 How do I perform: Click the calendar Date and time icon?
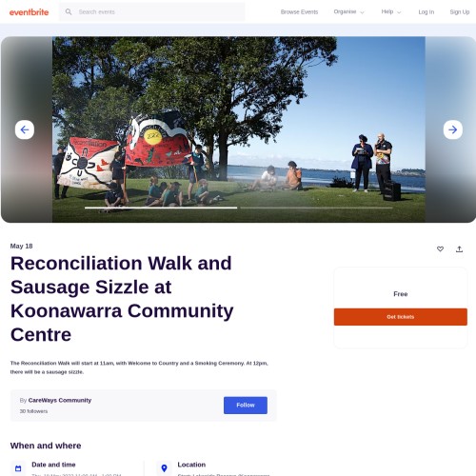pyautogui.click(x=18, y=468)
